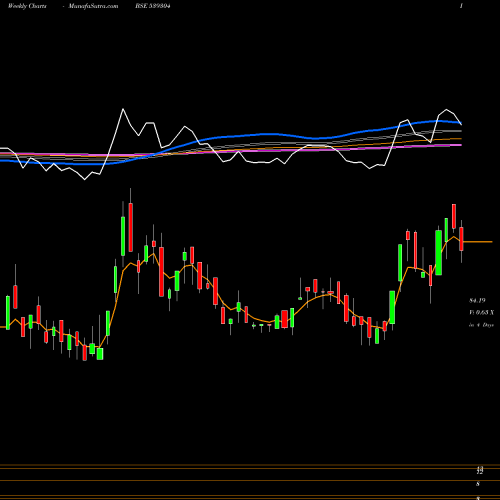Click the 'V: 0.65 X' volume text
The height and width of the screenshot is (500, 500).
coord(481,312)
